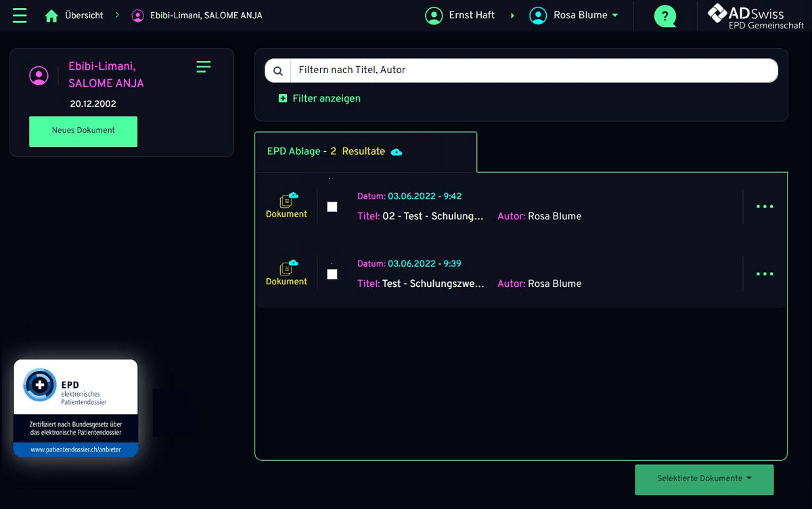Image resolution: width=812 pixels, height=509 pixels.
Task: Open the patient card menu lines icon
Action: click(x=203, y=66)
